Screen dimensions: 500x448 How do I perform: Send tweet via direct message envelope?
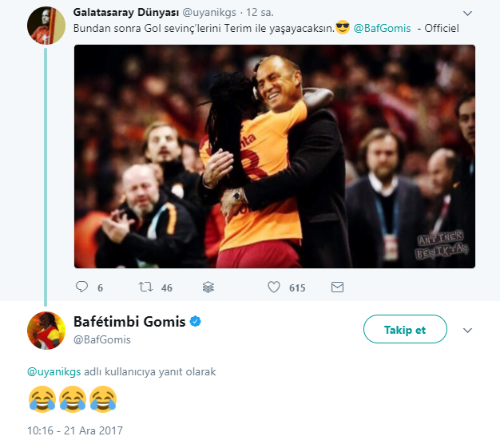click(337, 287)
